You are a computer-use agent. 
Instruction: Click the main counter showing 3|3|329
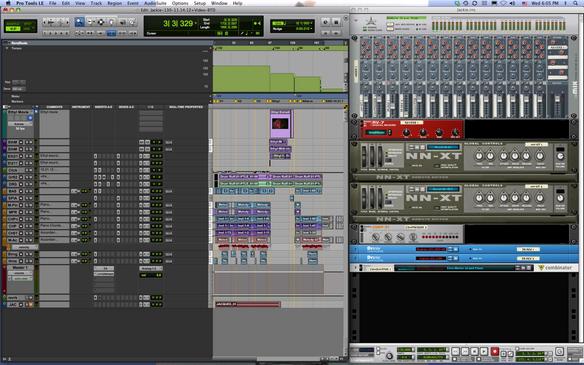tap(178, 23)
